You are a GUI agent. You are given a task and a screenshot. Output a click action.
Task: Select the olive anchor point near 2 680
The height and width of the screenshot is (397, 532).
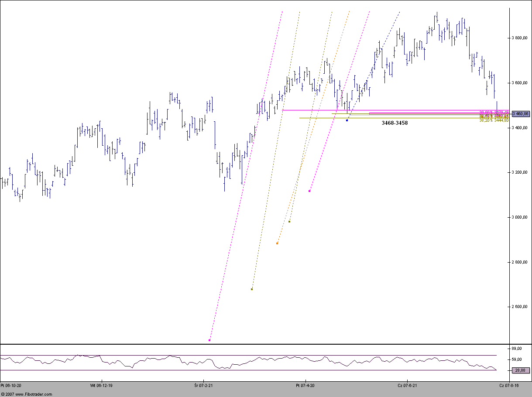252,289
